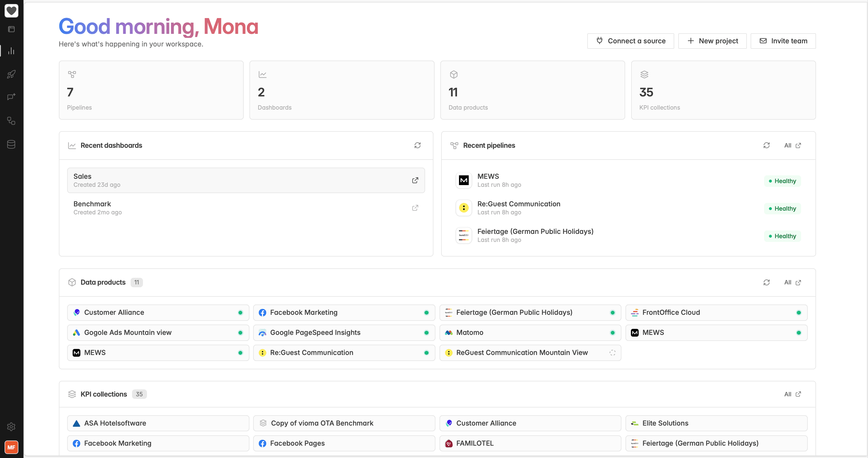Click the Invite team button

click(783, 41)
